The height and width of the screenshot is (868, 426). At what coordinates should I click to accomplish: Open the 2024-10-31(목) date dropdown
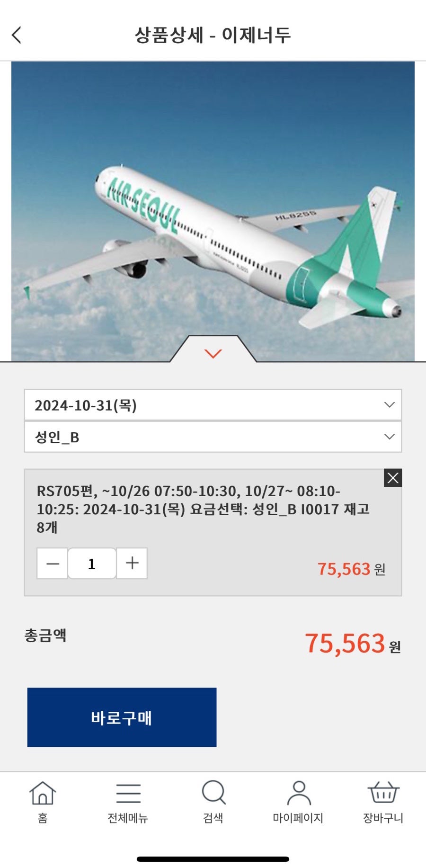point(213,405)
